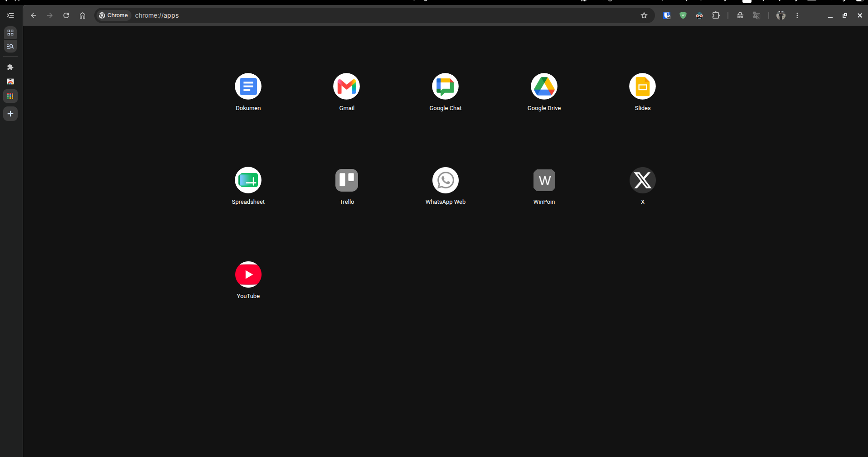Open the masked face extension icon
The image size is (868, 457).
point(699,15)
